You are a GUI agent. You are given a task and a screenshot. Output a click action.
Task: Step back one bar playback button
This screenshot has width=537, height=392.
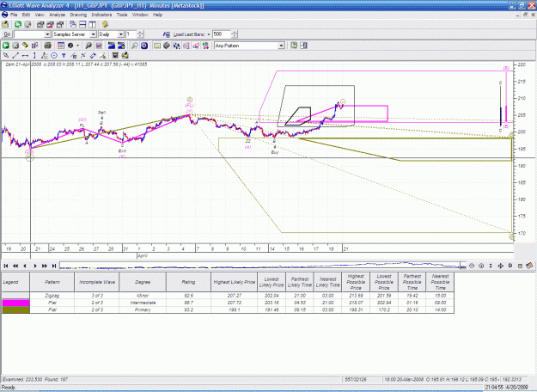pyautogui.click(x=25, y=266)
